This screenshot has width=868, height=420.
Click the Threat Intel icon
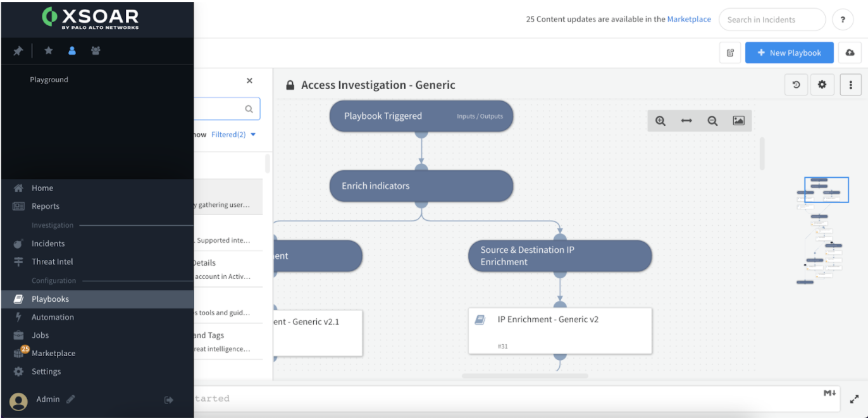pos(18,262)
